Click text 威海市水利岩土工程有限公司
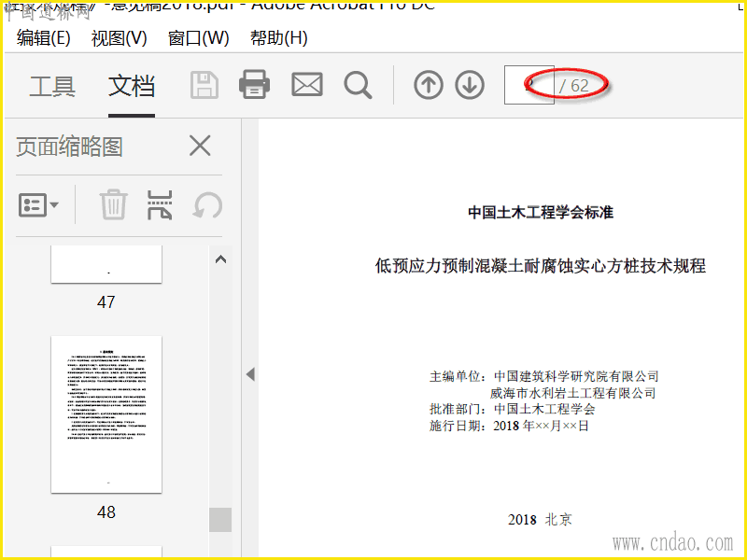 pos(573,393)
